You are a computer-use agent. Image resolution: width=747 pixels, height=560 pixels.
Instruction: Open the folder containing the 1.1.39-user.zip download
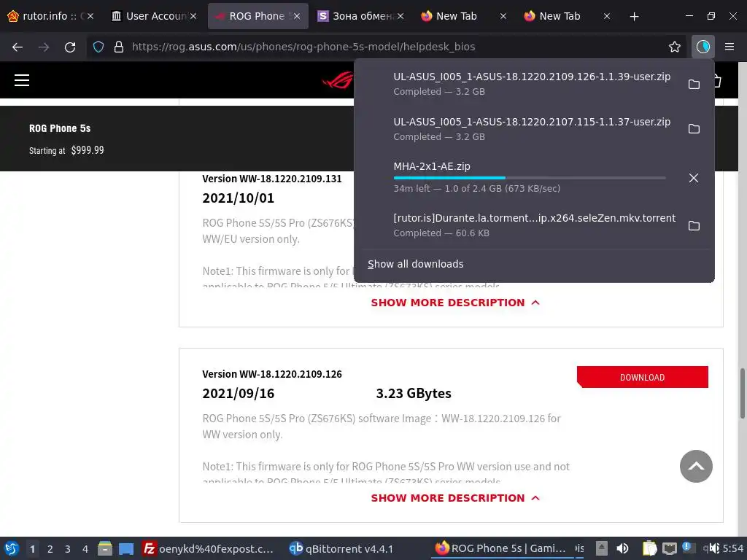point(694,85)
